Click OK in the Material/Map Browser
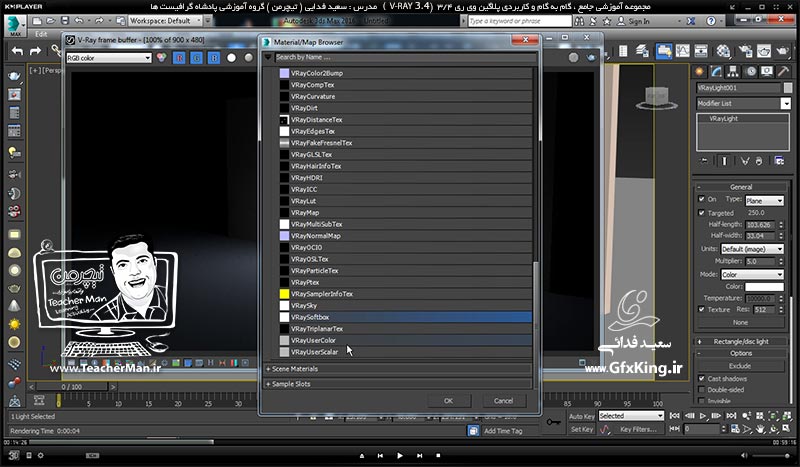The height and width of the screenshot is (467, 800). click(448, 401)
